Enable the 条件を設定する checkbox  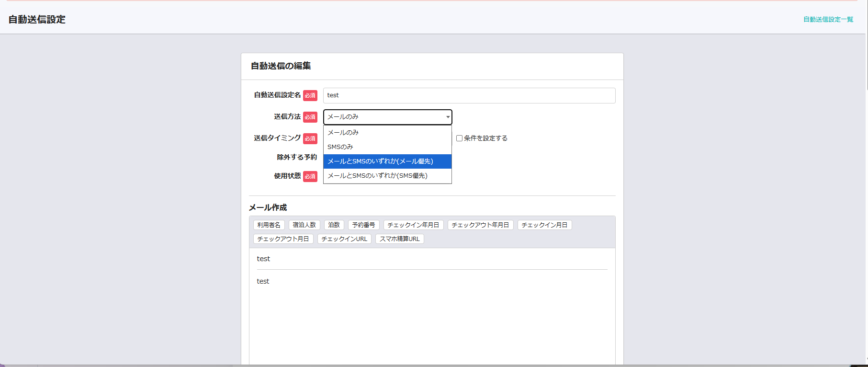coord(459,138)
